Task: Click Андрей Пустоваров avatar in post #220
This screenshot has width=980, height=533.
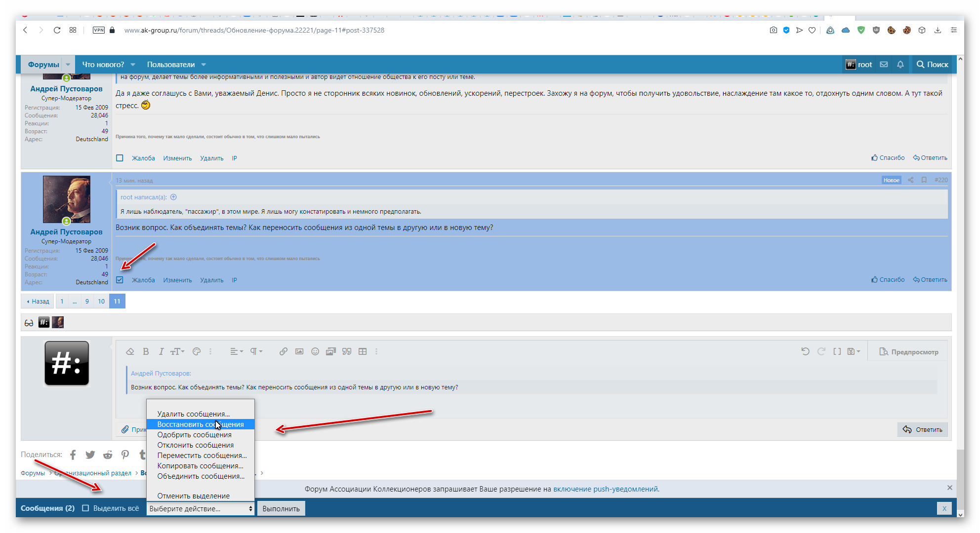Action: pos(67,199)
